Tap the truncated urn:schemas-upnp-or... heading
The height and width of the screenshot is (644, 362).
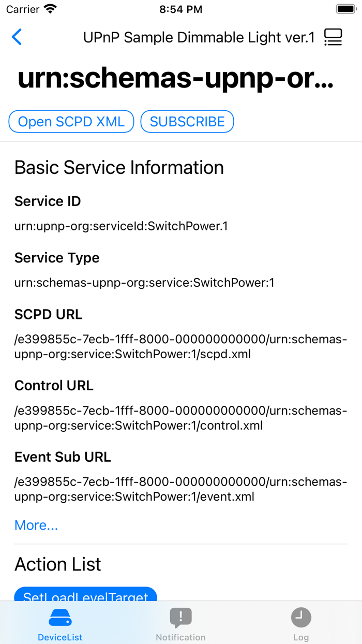[x=177, y=79]
